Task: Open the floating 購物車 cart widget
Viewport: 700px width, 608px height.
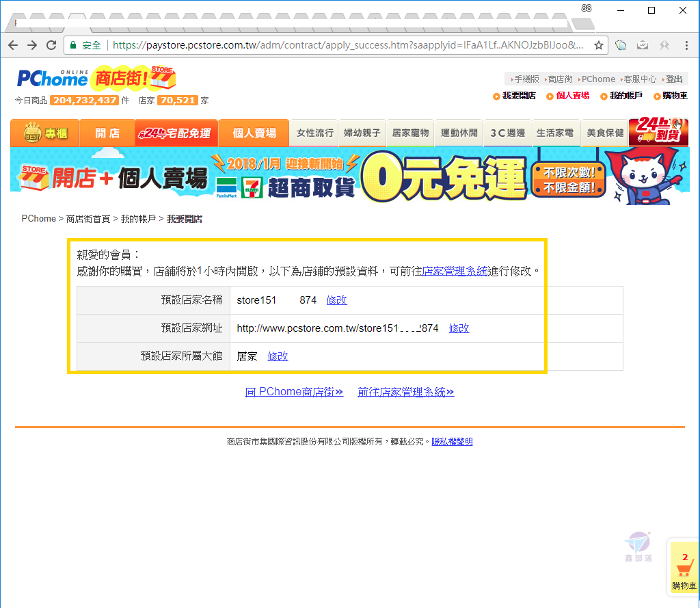Action: (684, 568)
